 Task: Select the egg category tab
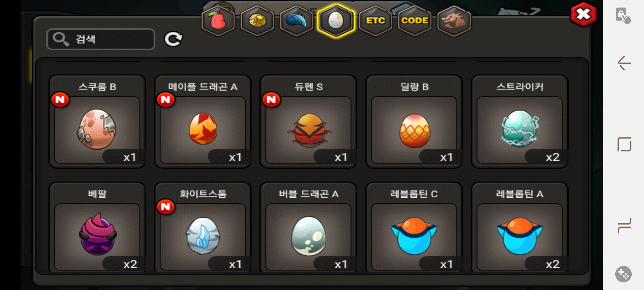336,20
